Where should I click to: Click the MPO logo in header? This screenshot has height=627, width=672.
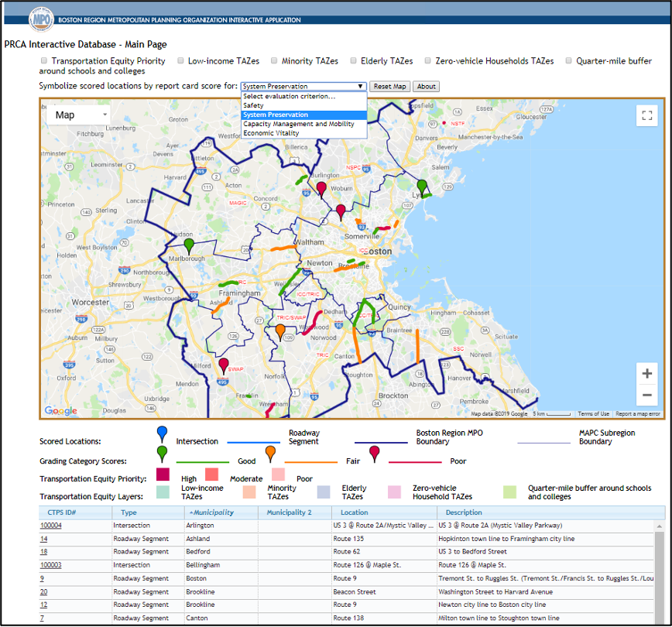pyautogui.click(x=40, y=19)
